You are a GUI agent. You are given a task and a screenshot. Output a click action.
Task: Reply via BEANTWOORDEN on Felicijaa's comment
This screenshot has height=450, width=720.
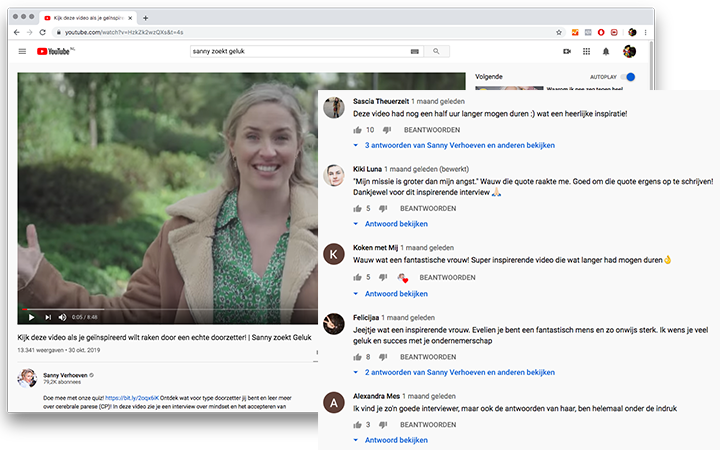[x=428, y=357]
